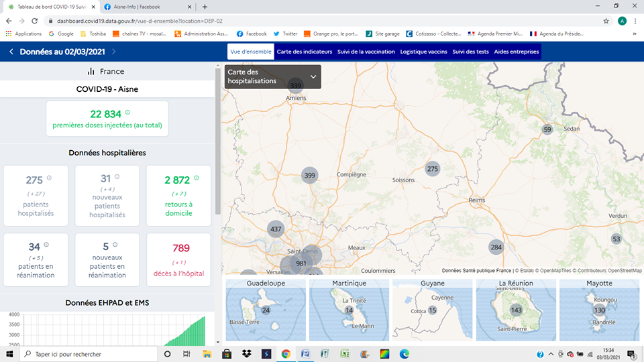Screen dimensions: 644x362
Task: Click the bar chart icon beside France
Action: click(x=91, y=72)
